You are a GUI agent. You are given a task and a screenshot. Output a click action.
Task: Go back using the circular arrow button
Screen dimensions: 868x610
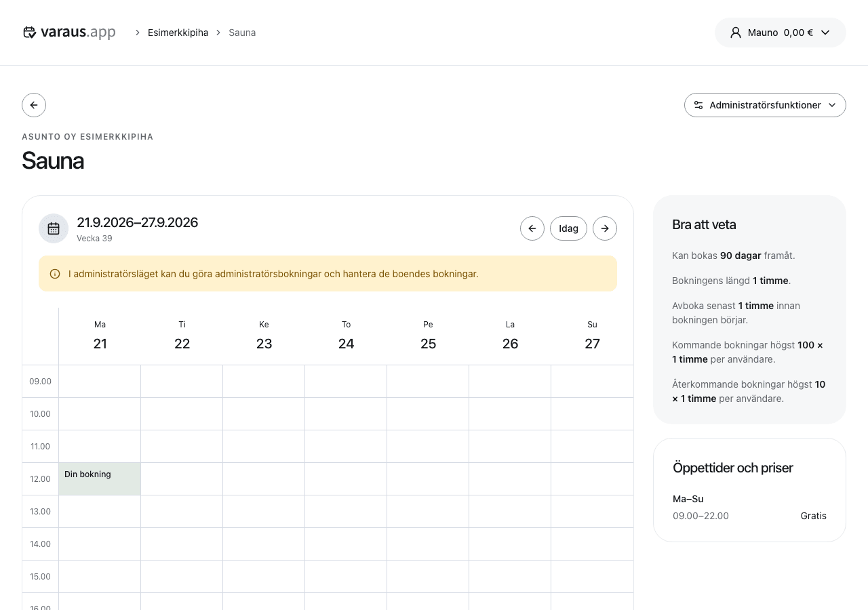tap(34, 105)
